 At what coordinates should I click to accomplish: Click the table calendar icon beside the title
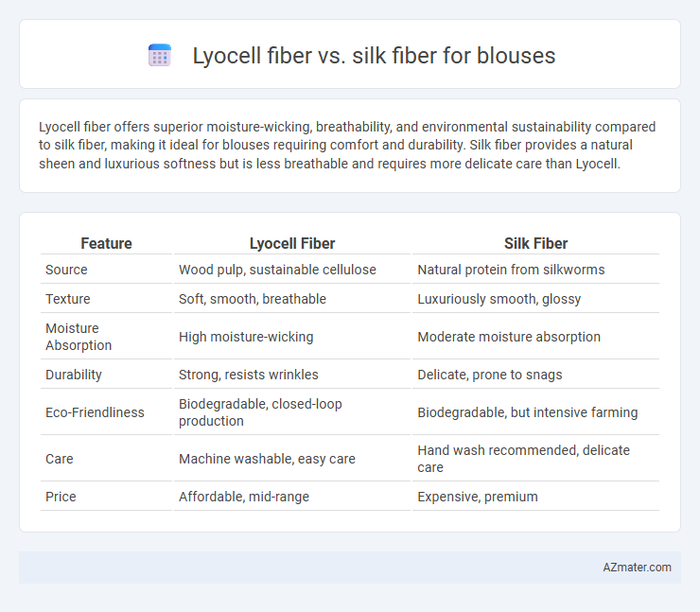pyautogui.click(x=159, y=56)
